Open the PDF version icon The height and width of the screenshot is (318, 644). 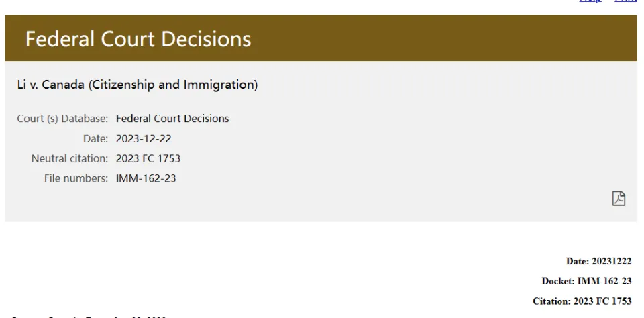[619, 198]
